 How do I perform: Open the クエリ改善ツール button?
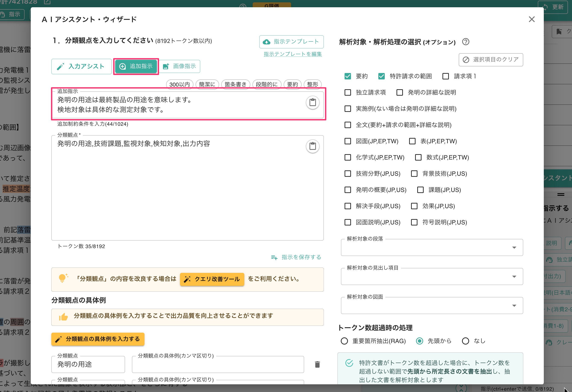212,279
